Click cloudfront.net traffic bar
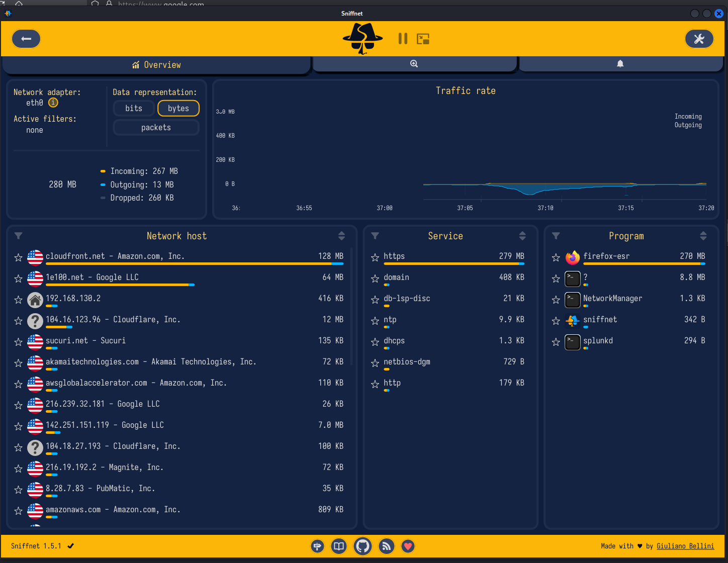Viewport: 728px width, 563px height. tap(195, 263)
